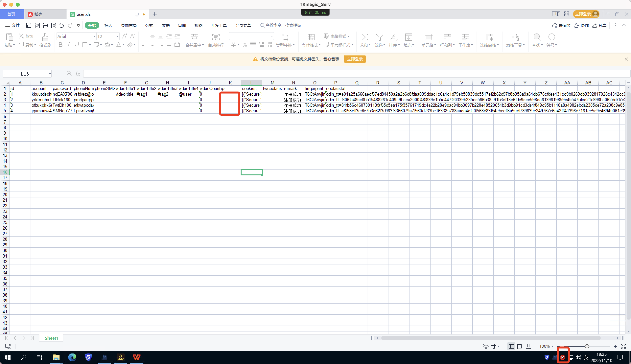Image resolution: width=631 pixels, height=364 pixels.
Task: Click the Undo arrow icon
Action: click(61, 25)
